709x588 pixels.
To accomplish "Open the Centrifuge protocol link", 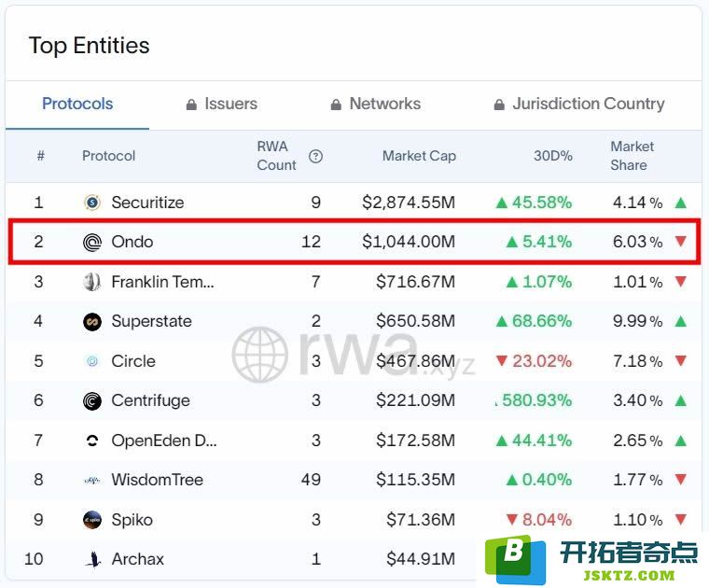I will (150, 400).
